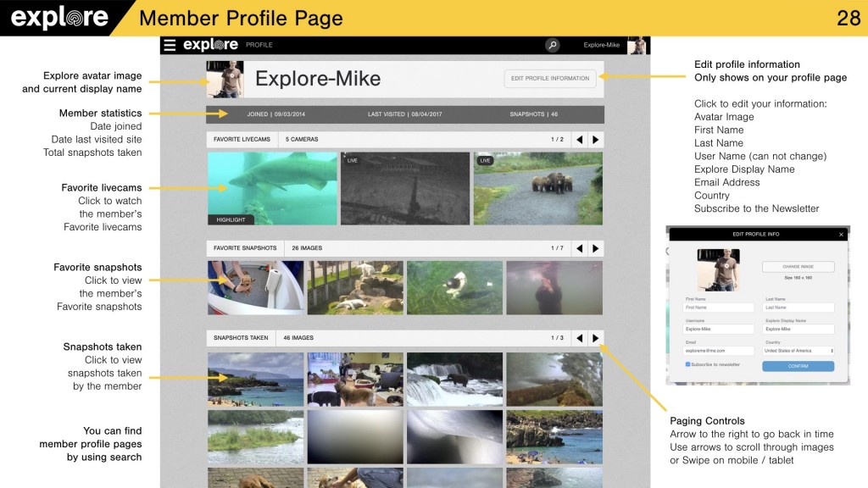The image size is (868, 488).
Task: Open the hamburger menu in the header
Action: (170, 45)
